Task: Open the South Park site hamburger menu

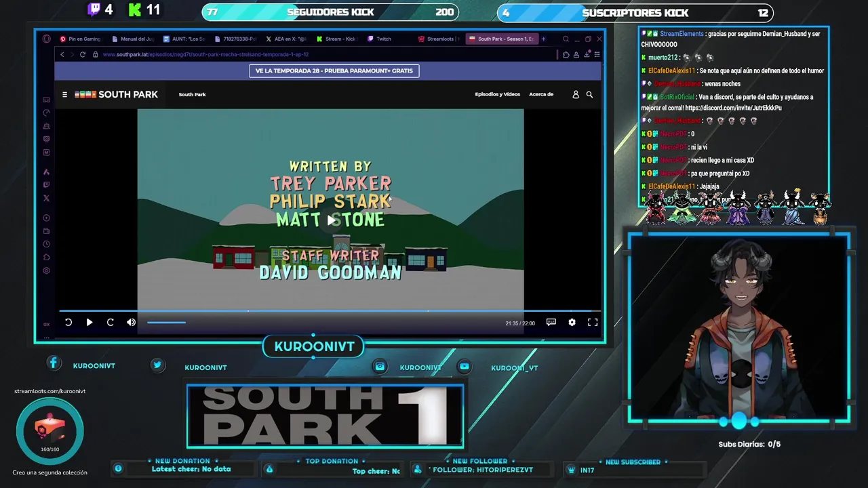Action: (x=65, y=95)
